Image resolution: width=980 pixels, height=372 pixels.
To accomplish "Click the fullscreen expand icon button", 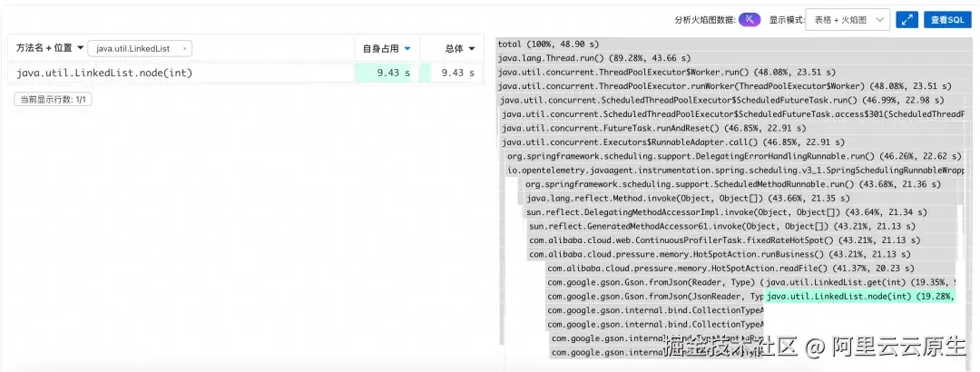I will click(906, 19).
